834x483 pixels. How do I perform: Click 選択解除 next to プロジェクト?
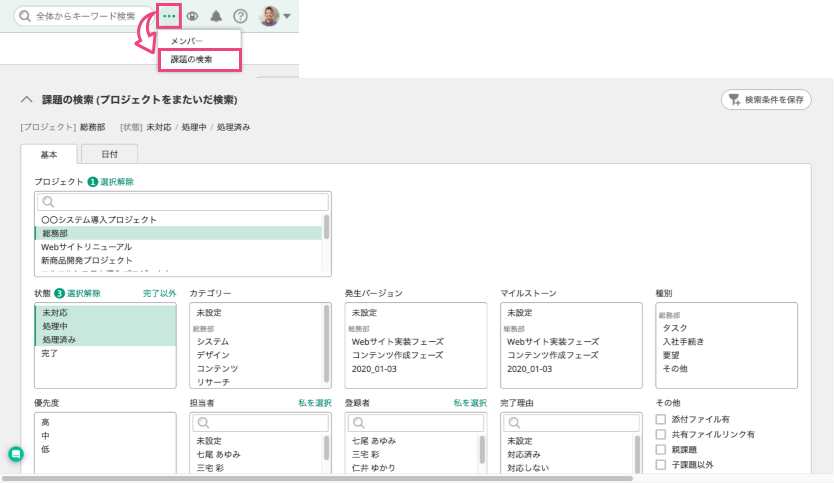click(117, 182)
